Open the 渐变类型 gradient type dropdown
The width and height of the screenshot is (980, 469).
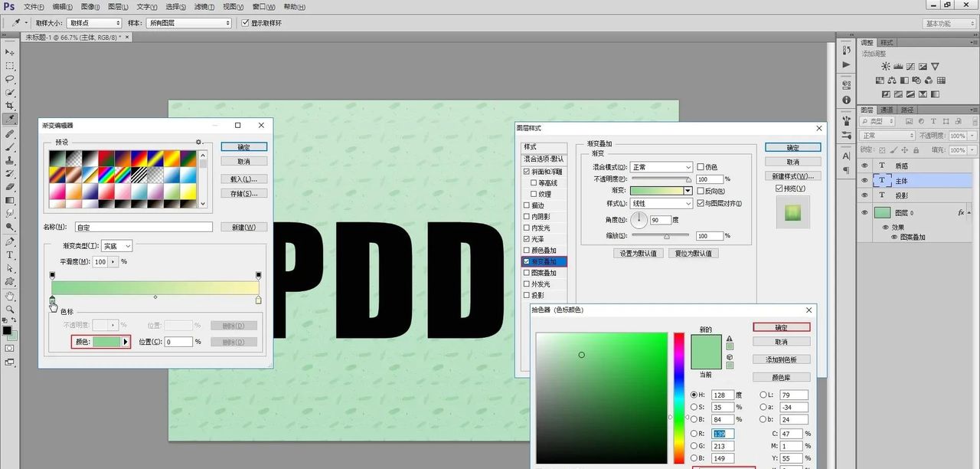[117, 246]
